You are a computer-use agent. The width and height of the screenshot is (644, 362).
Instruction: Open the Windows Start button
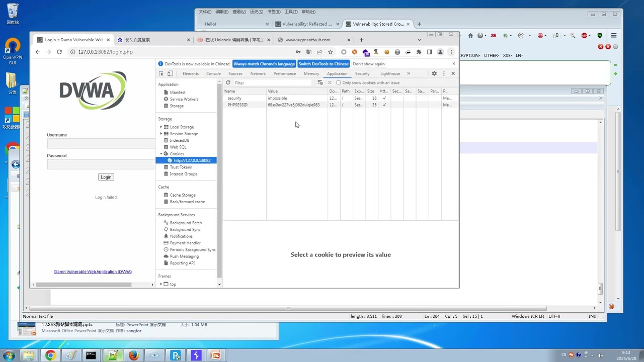9,355
